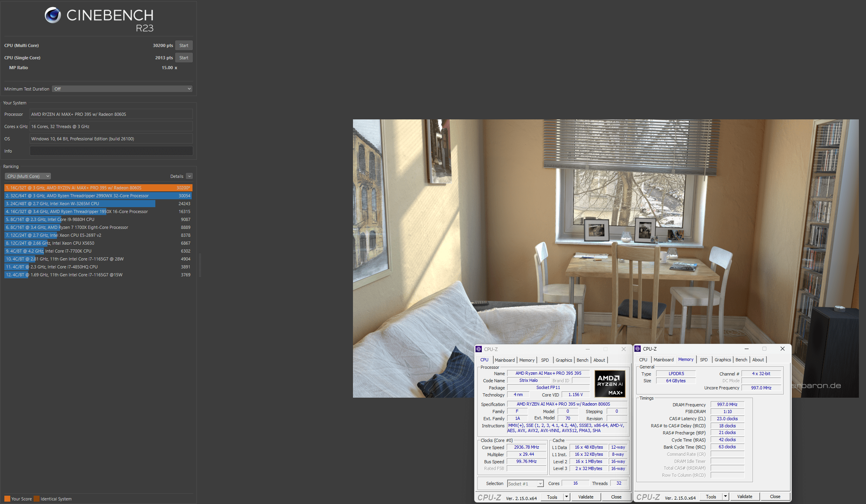Open Socket #1 selection dropdown
The image size is (866, 504).
pyautogui.click(x=525, y=484)
